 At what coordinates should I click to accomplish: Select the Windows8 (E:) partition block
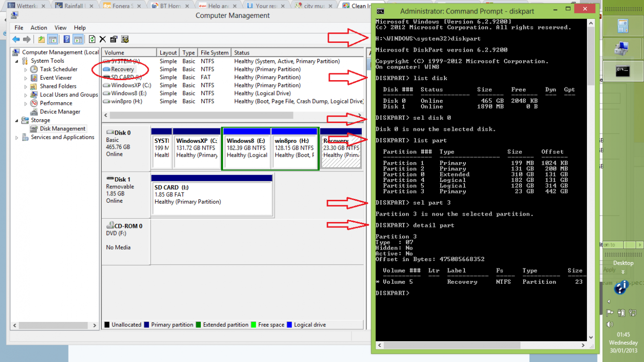[246, 149]
